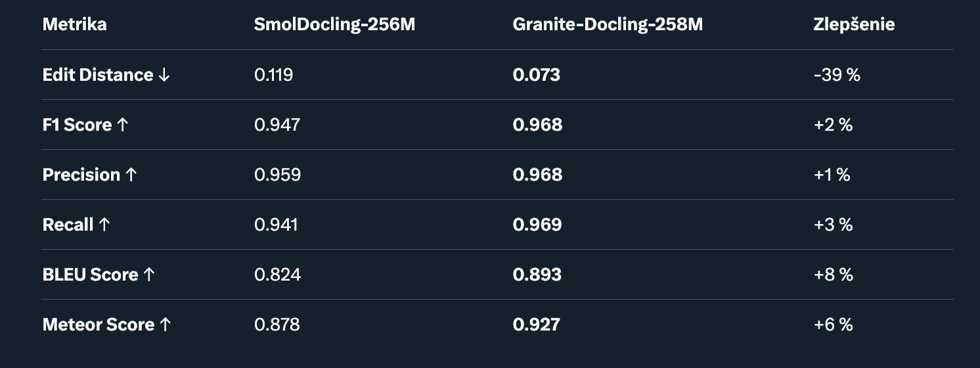This screenshot has height=368, width=980.
Task: Select the 0.947 F1 Score value
Action: click(277, 125)
